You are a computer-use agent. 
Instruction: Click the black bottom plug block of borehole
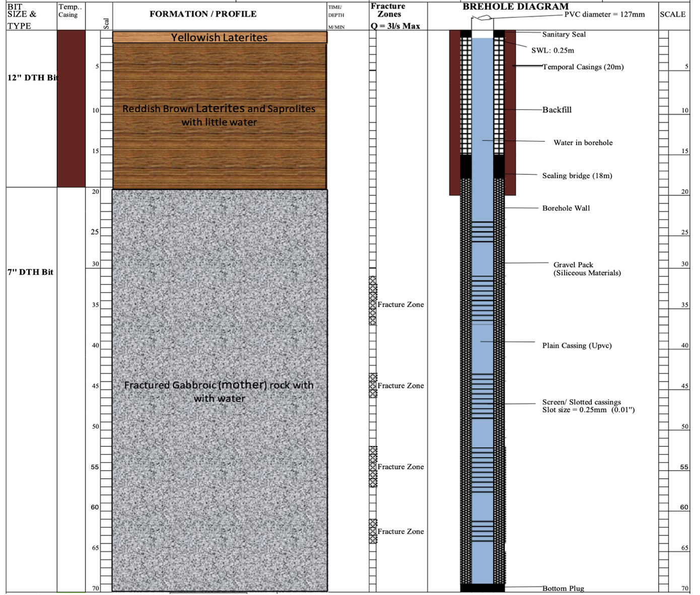[482, 588]
